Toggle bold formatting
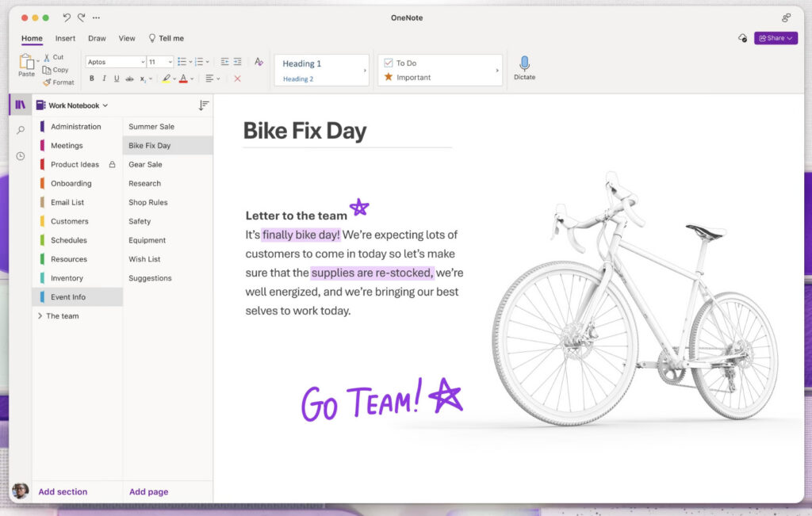This screenshot has width=812, height=516. 91,78
